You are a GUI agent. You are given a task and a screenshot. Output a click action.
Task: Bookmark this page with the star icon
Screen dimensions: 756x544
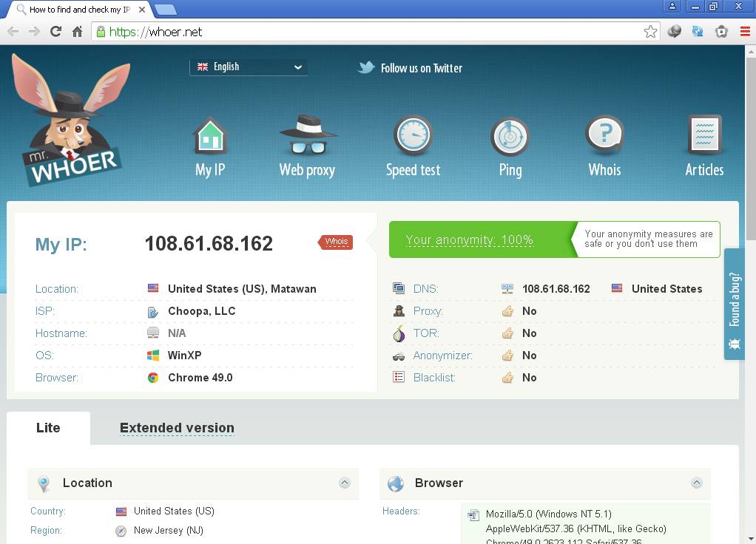[650, 32]
